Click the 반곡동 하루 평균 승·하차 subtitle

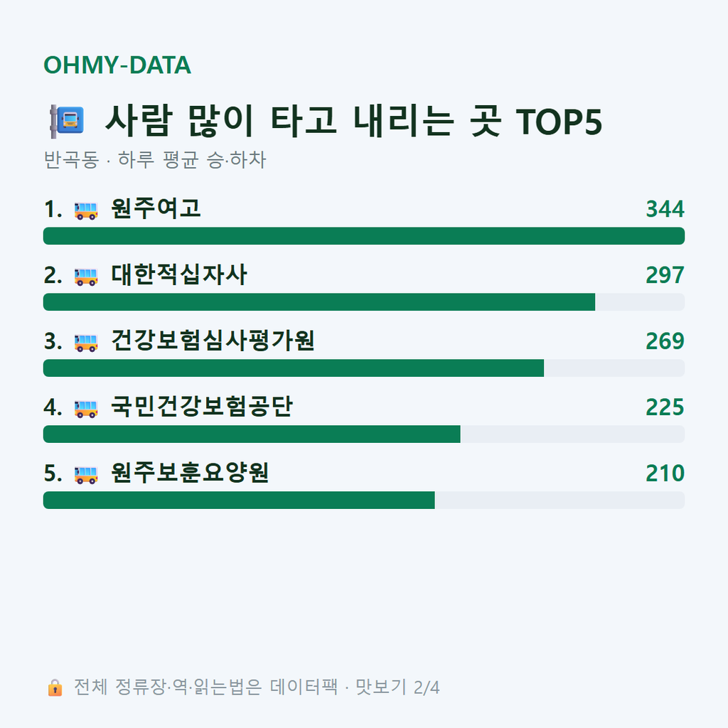(154, 160)
